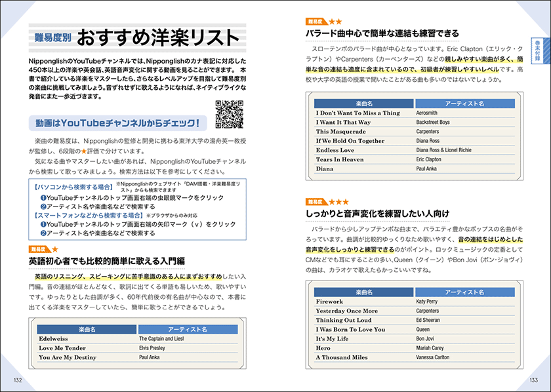Screen dimensions: 551x392
Task: Click the Vanessa Carlton artist cell
Action: 432,357
